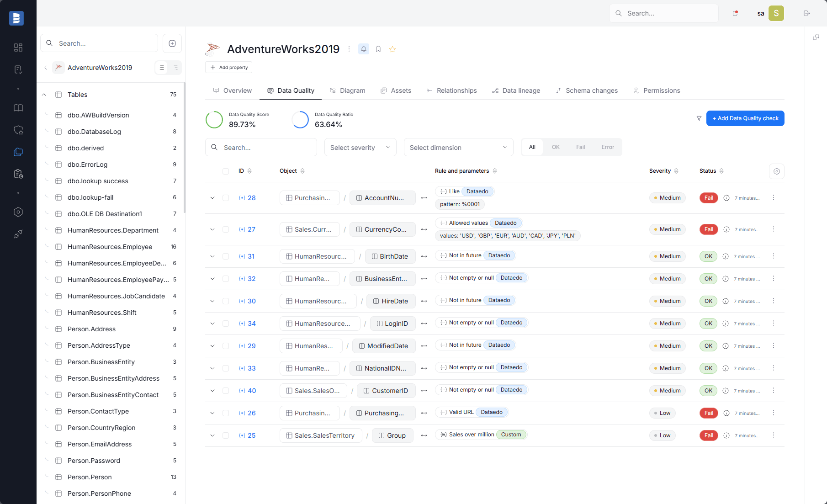827x504 pixels.
Task: Click the global search field in the top bar
Action: (664, 13)
